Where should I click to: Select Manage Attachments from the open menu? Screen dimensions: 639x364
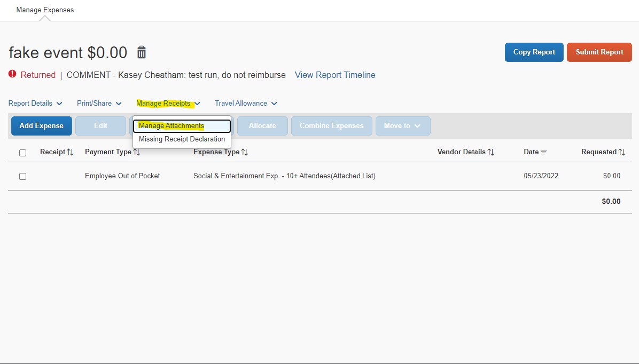point(171,126)
